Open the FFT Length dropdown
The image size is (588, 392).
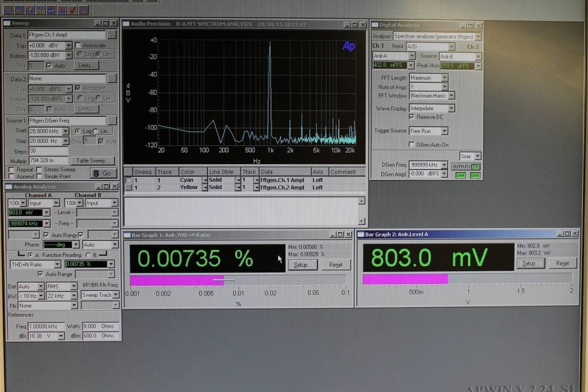[x=444, y=77]
